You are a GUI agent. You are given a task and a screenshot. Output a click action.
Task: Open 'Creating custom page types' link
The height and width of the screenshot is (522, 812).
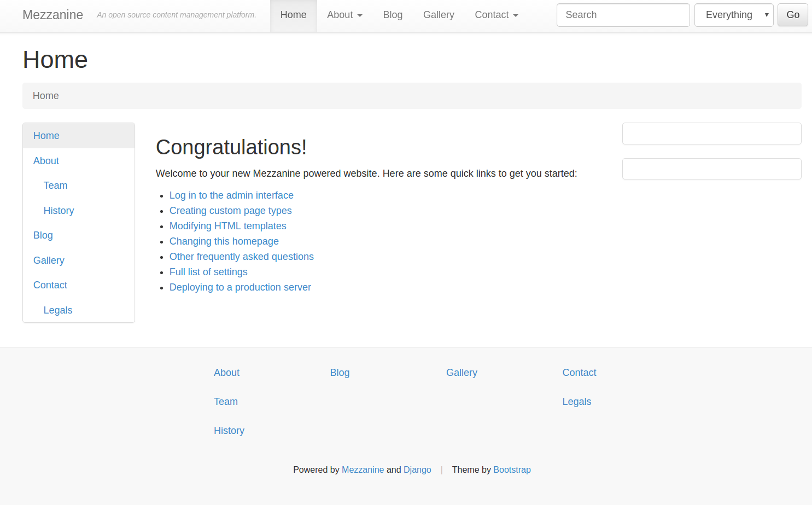click(x=230, y=211)
